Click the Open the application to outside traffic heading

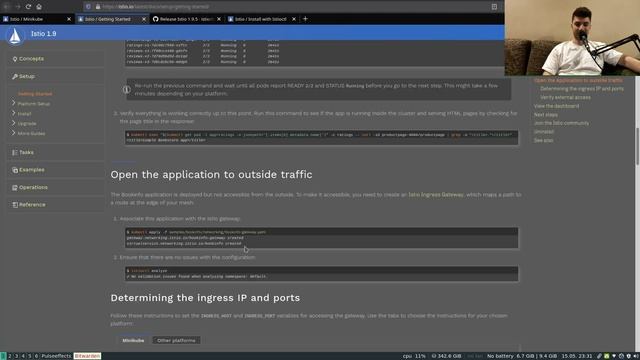click(x=211, y=175)
